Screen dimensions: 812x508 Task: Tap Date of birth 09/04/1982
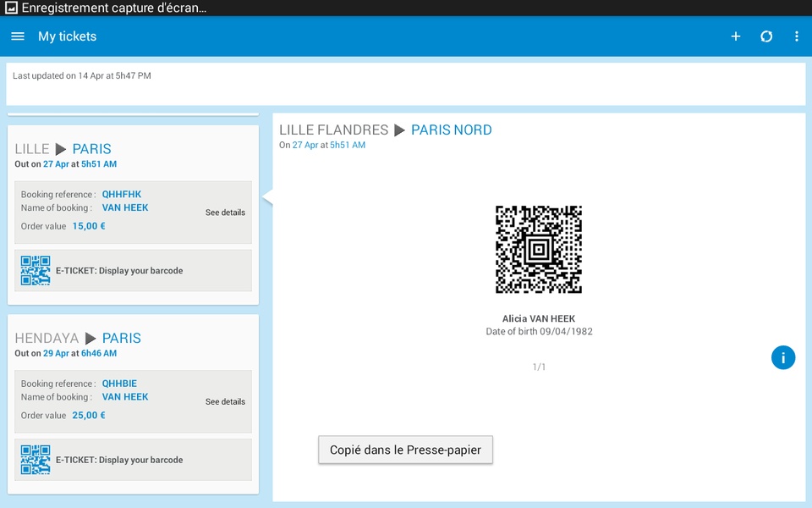(x=539, y=331)
